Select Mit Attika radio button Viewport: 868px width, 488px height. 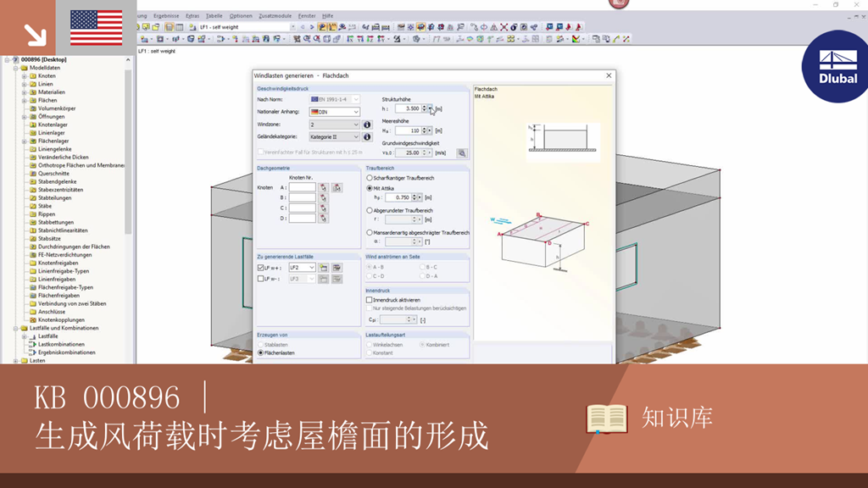tap(370, 188)
